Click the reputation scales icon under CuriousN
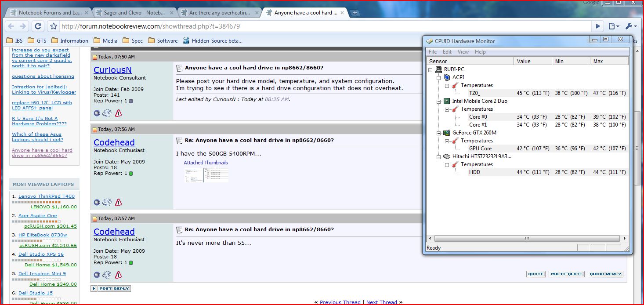 [107, 113]
